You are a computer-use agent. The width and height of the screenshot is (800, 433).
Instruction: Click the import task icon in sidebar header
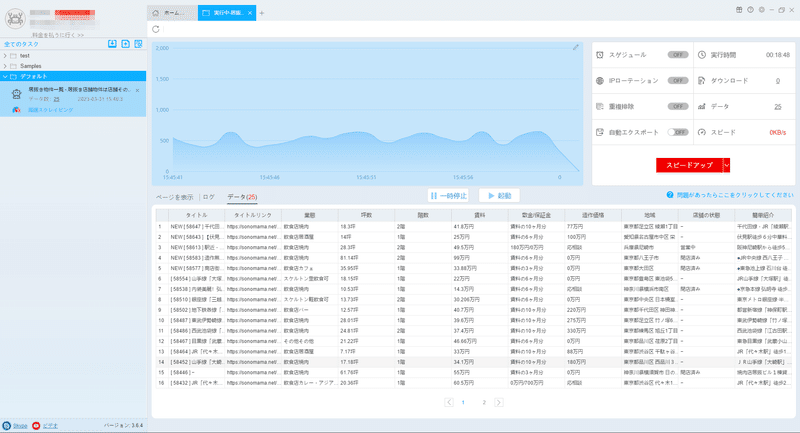point(112,44)
